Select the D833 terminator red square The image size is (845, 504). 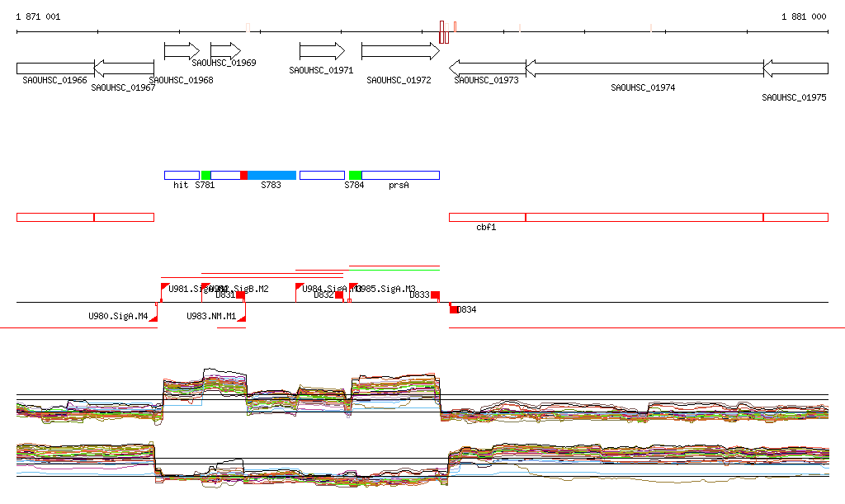[435, 294]
